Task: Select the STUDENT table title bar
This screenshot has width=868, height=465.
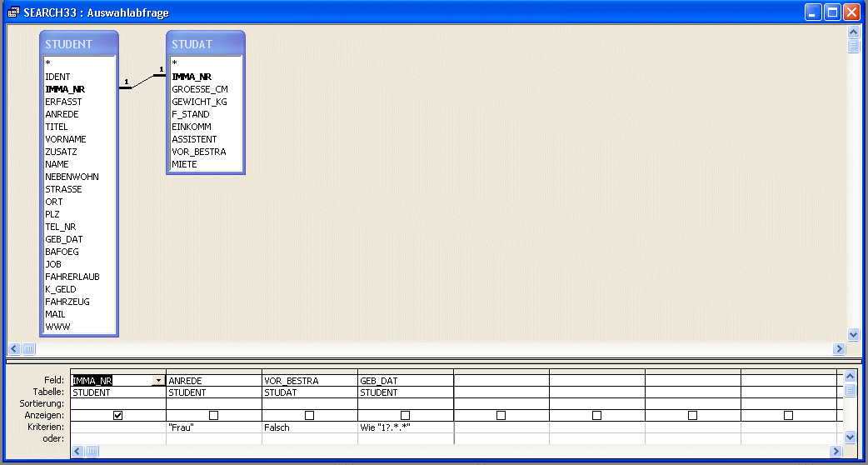Action: coord(79,43)
